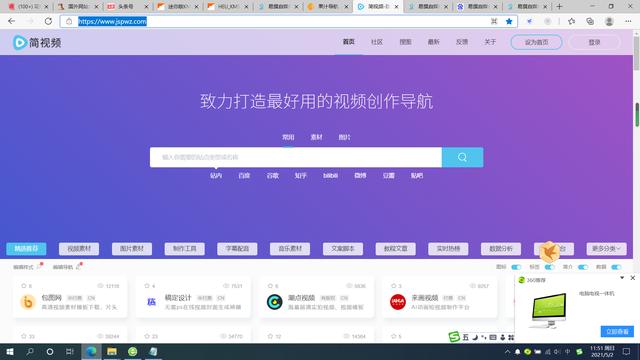The width and height of the screenshot is (640, 360).
Task: Toggle the 图标 display switch
Action: point(516,267)
